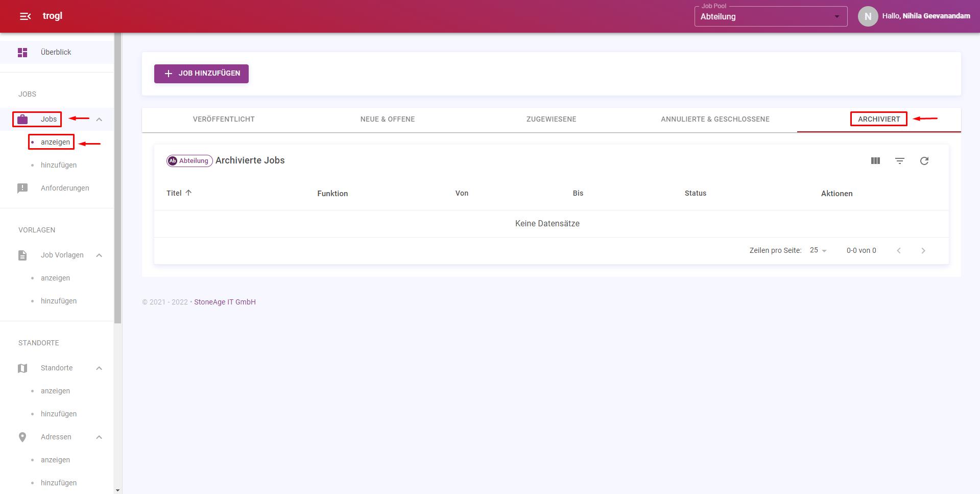This screenshot has width=980, height=494.
Task: Open Annulierte & Geschlossene tab
Action: (x=715, y=119)
